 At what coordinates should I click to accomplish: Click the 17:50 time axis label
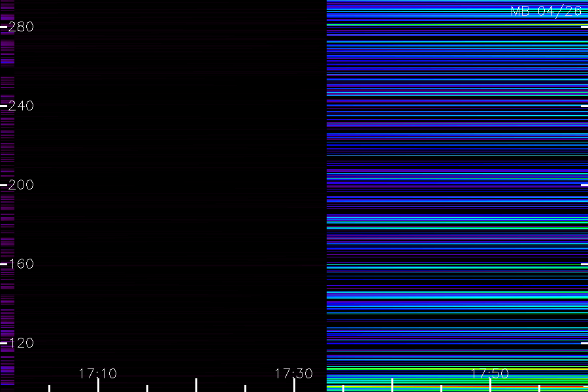coord(490,374)
